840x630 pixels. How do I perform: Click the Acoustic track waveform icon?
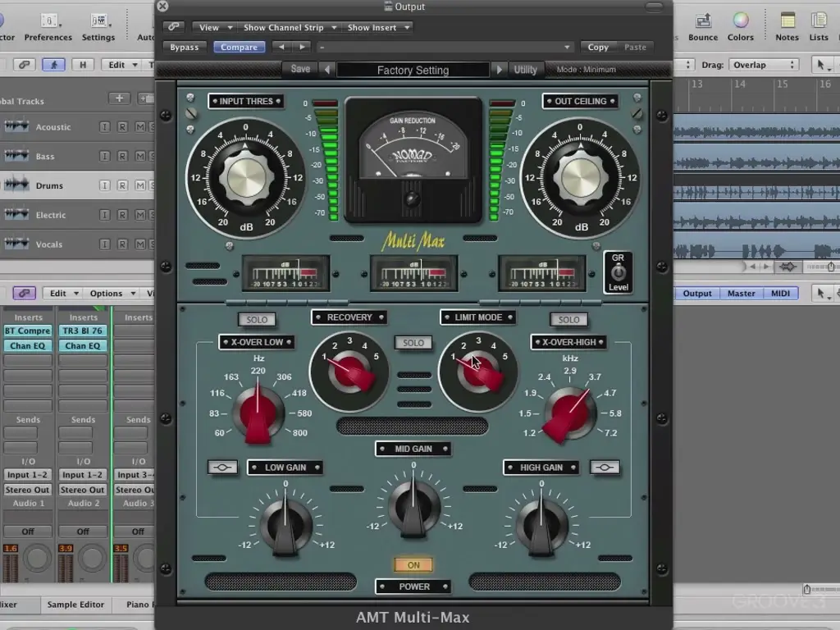(x=16, y=126)
